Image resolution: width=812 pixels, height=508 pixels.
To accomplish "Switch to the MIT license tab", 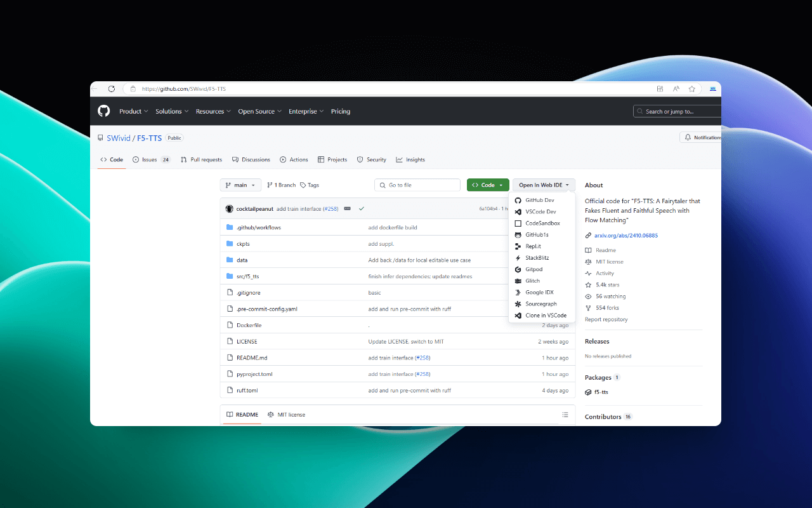I will pyautogui.click(x=286, y=415).
